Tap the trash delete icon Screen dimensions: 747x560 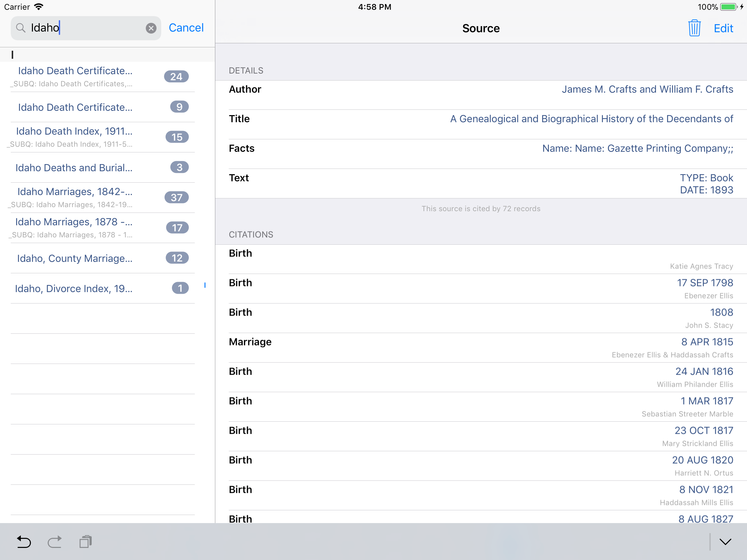point(694,28)
